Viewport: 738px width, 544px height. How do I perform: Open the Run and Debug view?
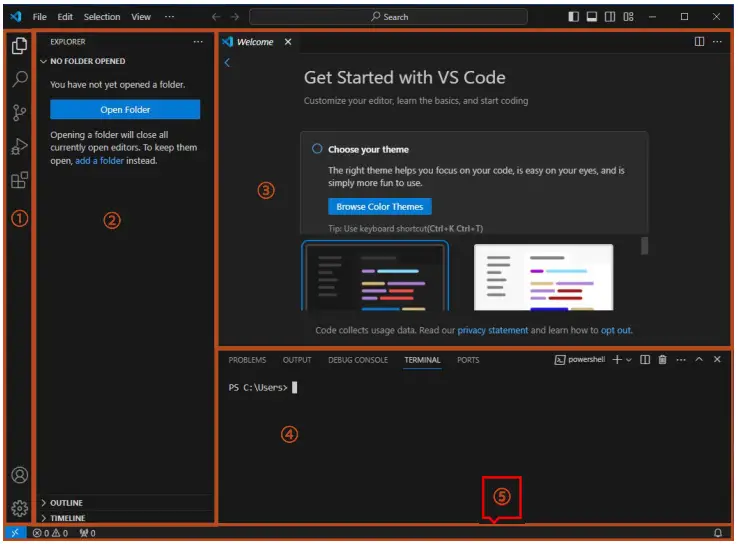tap(19, 146)
